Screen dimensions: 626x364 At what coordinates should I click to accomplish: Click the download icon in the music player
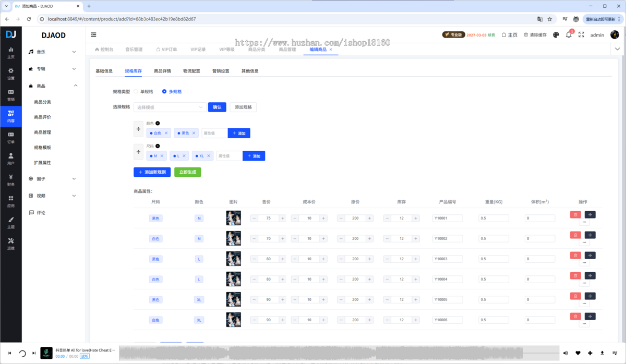click(602, 353)
